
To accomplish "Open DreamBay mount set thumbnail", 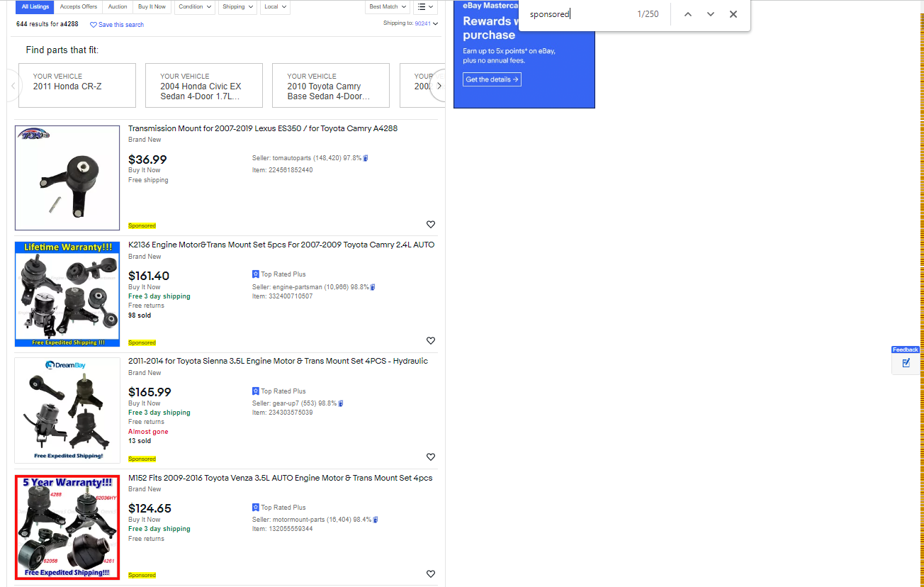I will [67, 410].
